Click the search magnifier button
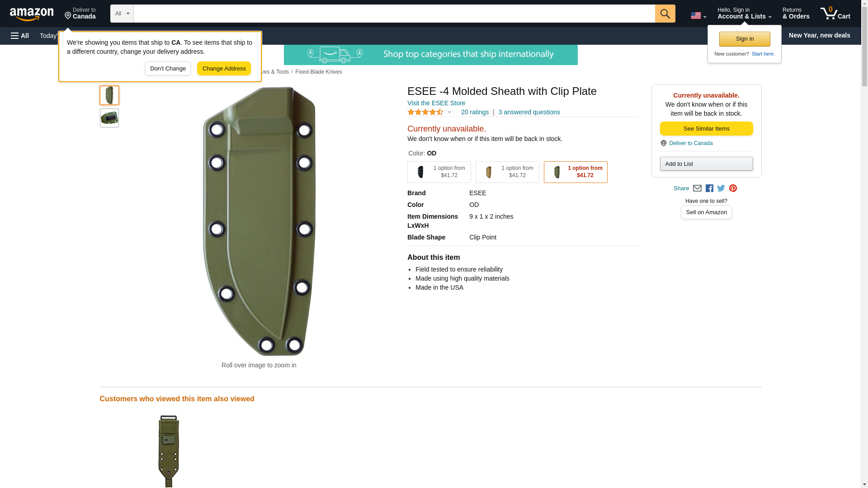Image resolution: width=868 pixels, height=488 pixels. [x=665, y=14]
